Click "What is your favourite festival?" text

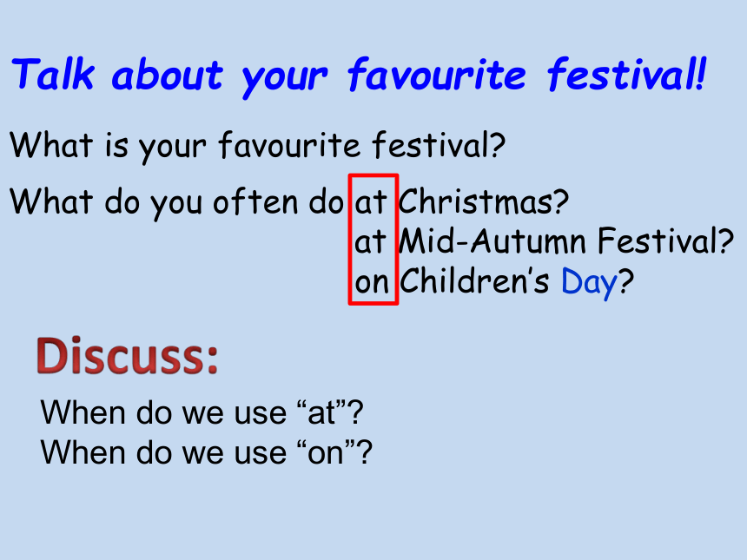pos(257,146)
